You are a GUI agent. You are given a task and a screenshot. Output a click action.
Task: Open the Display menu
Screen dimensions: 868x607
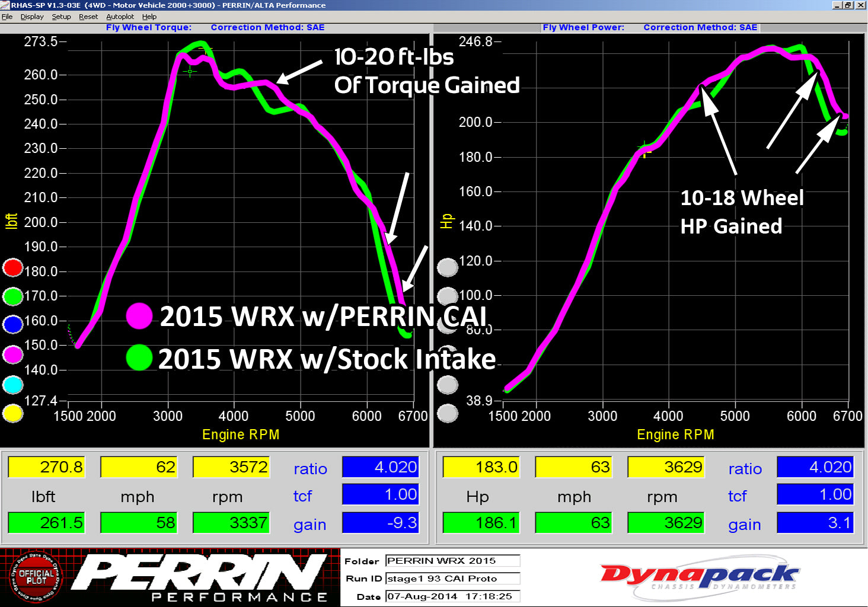point(32,17)
